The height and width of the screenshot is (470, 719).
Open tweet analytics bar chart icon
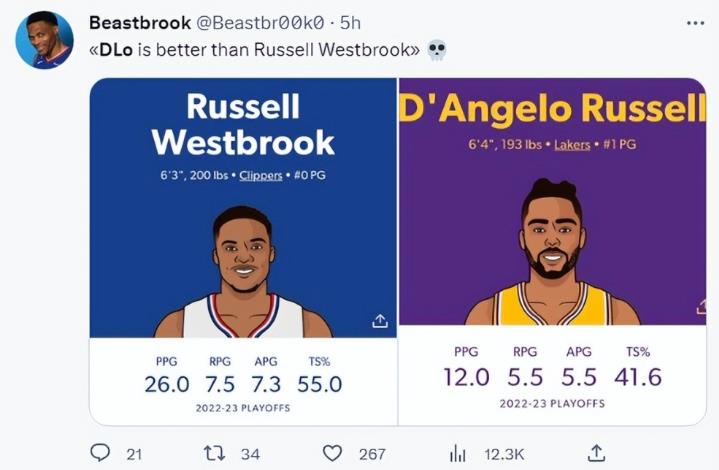coord(457,454)
